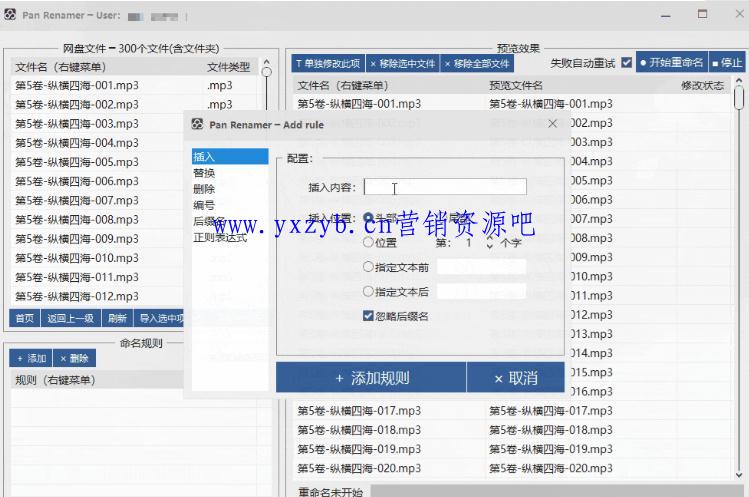Click the left file list scrollbar thumb

(267, 72)
